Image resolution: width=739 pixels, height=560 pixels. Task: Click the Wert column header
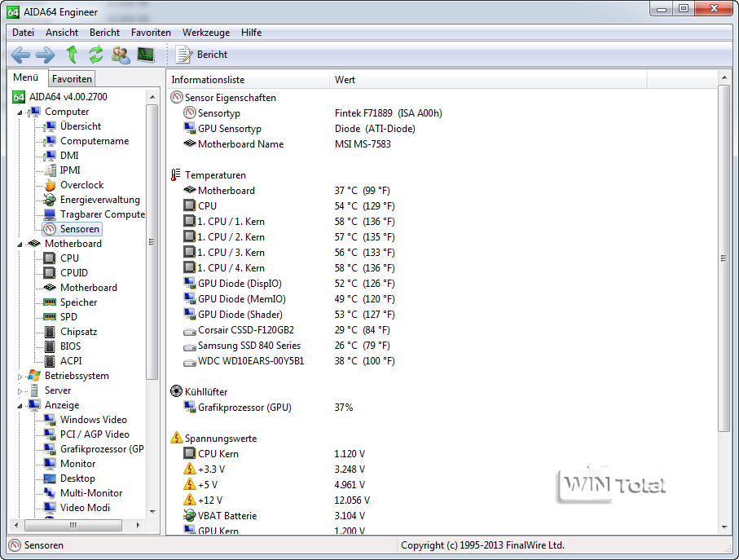pyautogui.click(x=488, y=80)
